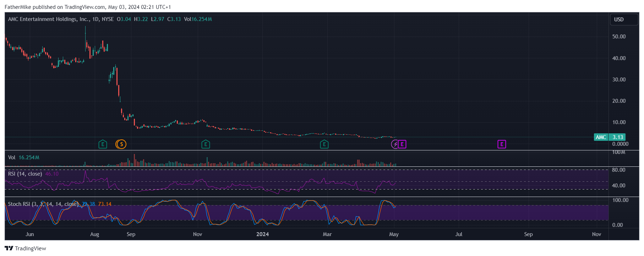Select the green earnings E marker before Mar
Screen dimensions: 644x256
(x=324, y=144)
